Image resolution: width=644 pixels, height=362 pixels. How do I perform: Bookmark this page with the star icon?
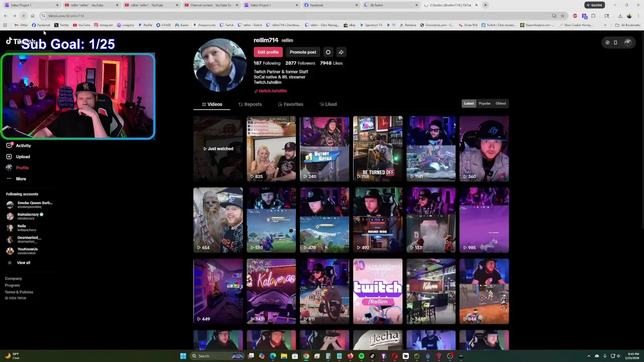[x=562, y=16]
